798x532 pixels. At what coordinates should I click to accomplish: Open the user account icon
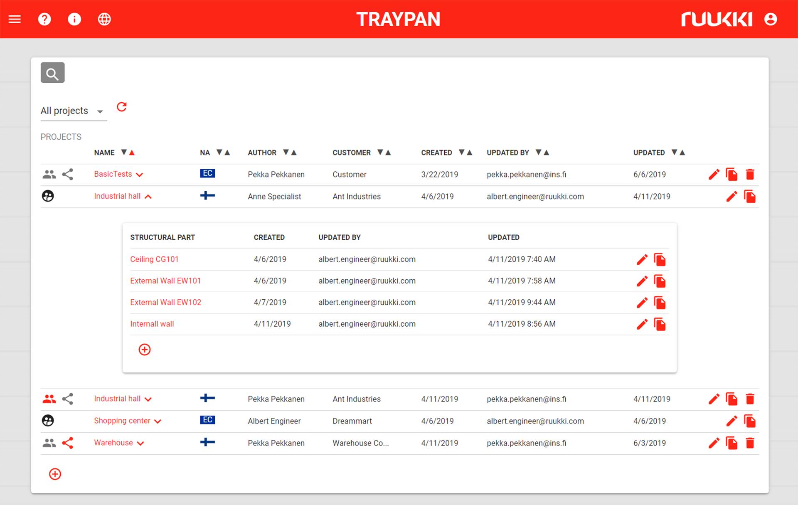pyautogui.click(x=771, y=19)
